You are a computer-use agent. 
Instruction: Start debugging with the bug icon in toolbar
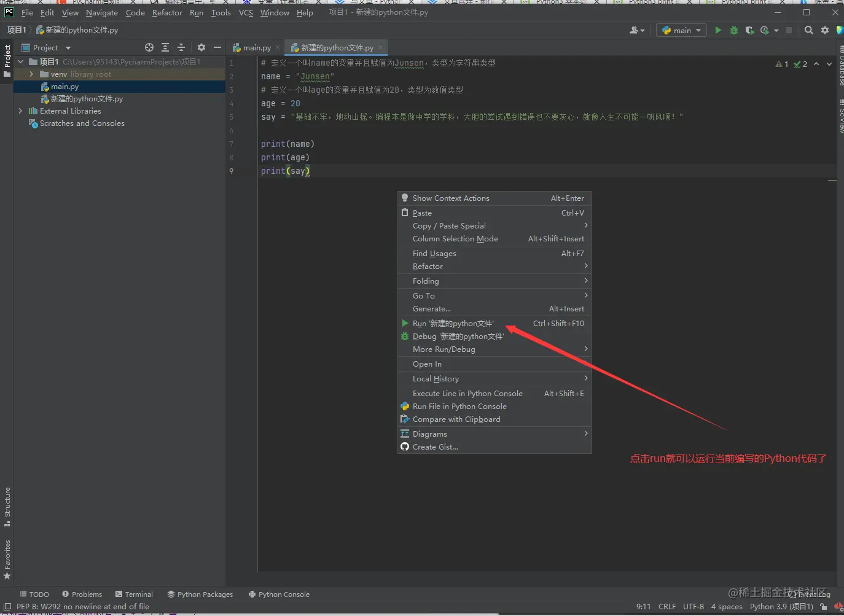point(733,30)
